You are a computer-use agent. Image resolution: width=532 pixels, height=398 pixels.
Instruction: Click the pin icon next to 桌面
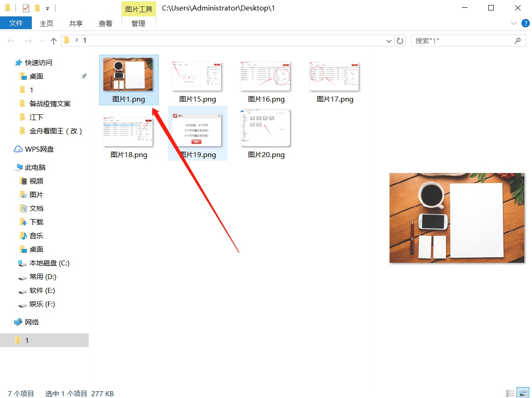84,76
